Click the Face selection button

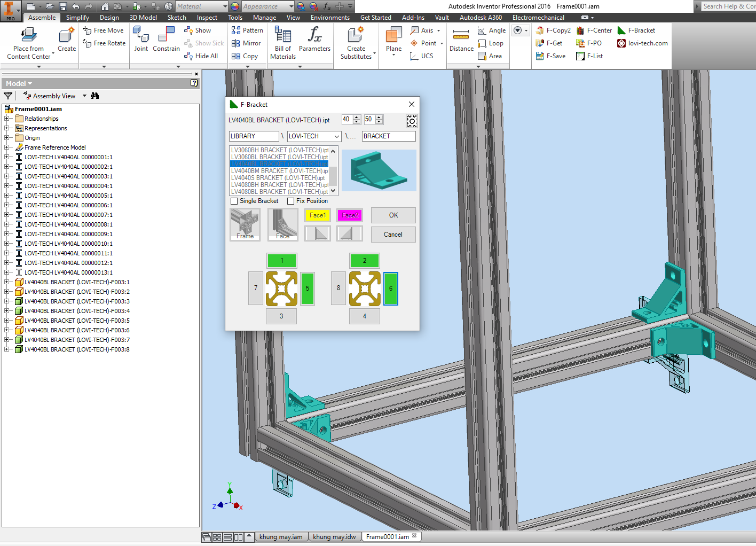tap(282, 224)
